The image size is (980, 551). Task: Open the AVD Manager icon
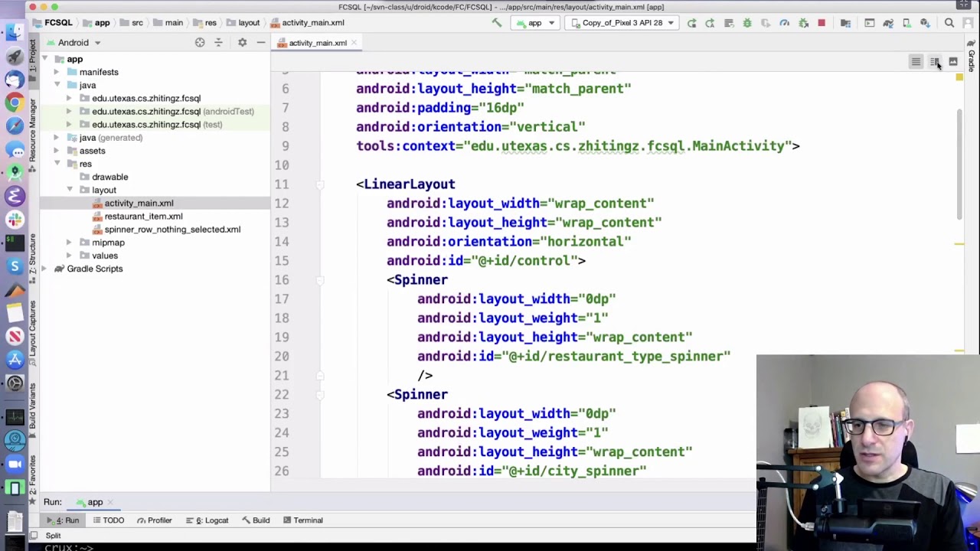click(906, 23)
